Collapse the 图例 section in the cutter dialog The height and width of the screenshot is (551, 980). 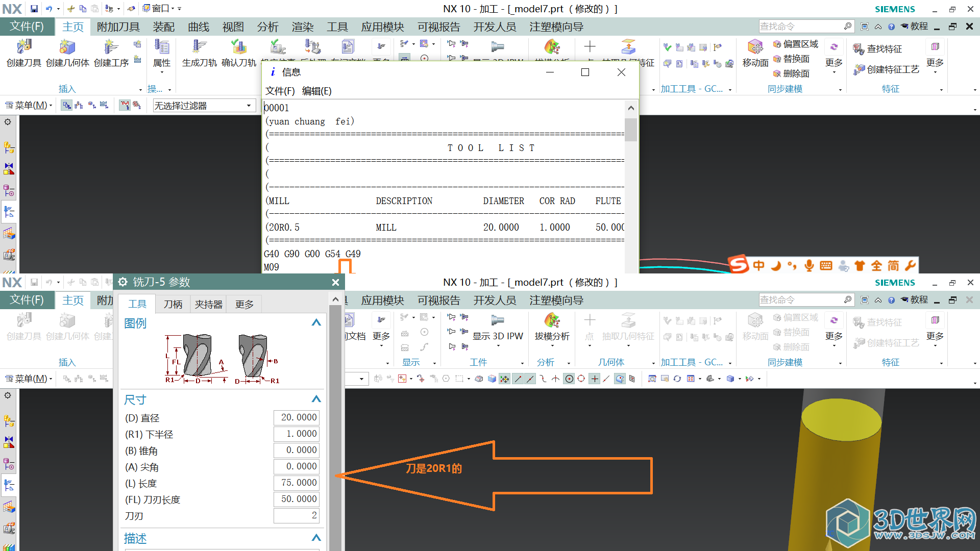pyautogui.click(x=316, y=322)
